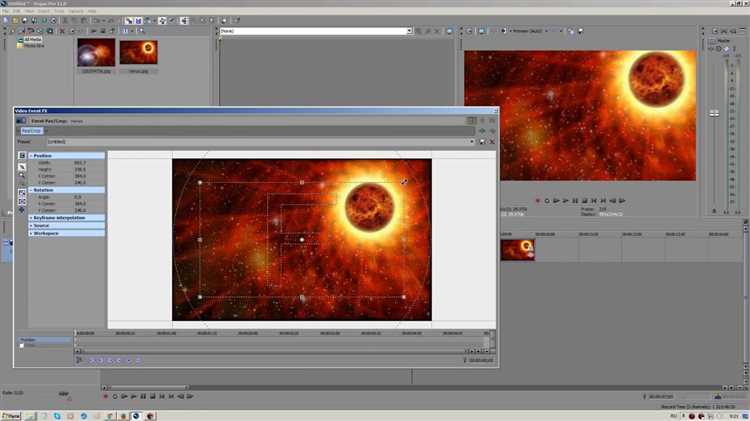750x421 pixels.
Task: Enable the Mask checkbox in keyframe track
Action: click(22, 346)
